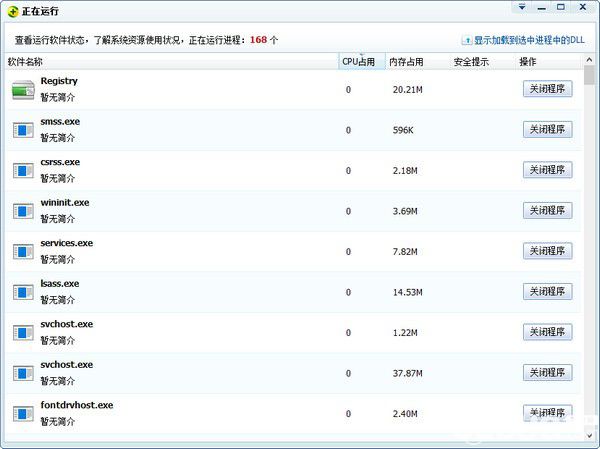Select the lsass.exe process icon
The width and height of the screenshot is (600, 449).
point(23,292)
